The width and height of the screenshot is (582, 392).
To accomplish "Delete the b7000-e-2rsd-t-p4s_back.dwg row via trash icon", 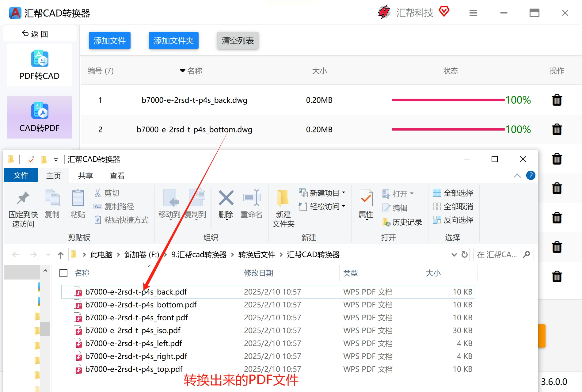I will [557, 100].
